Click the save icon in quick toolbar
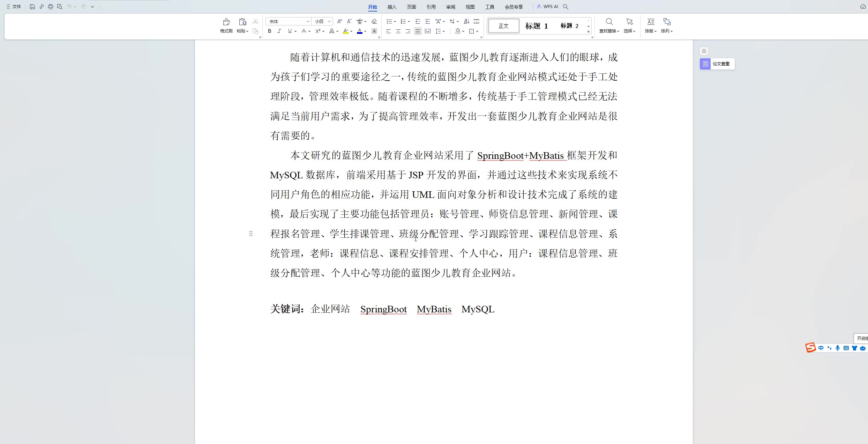Viewport: 868px width, 444px height. (x=32, y=7)
